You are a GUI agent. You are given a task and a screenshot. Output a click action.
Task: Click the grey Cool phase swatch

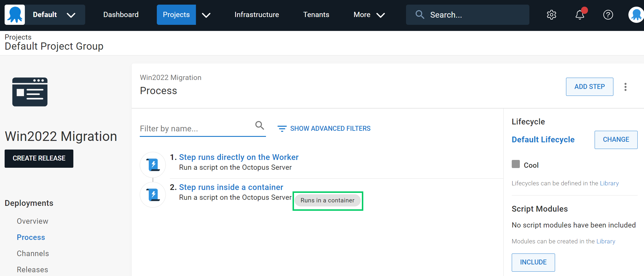tap(516, 164)
